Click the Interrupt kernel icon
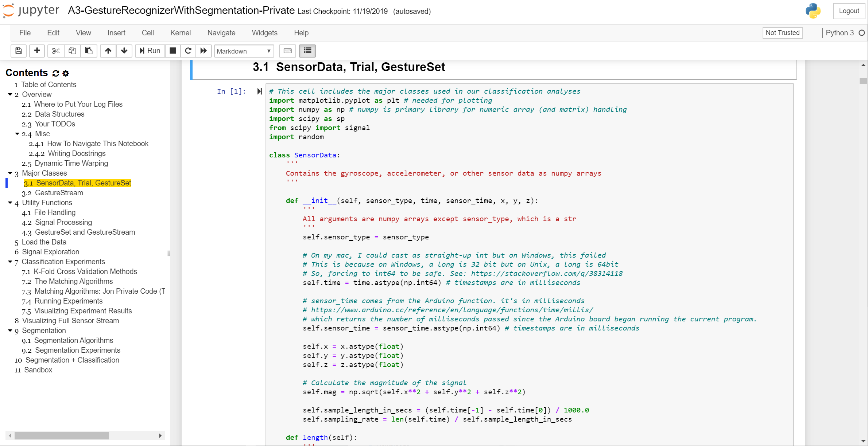 click(x=173, y=51)
